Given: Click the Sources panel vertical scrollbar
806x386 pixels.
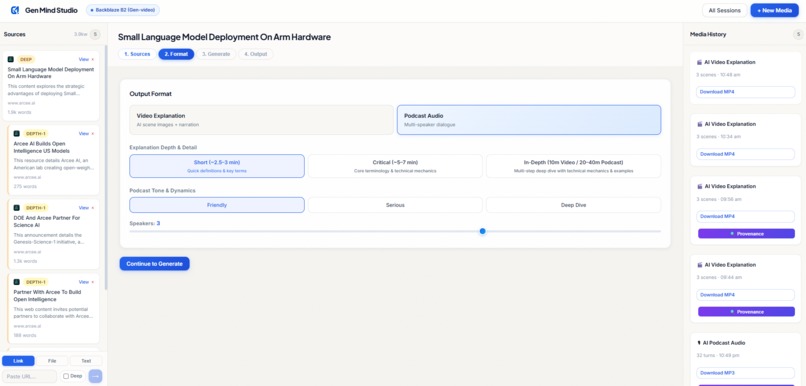Looking at the screenshot, I should 106,167.
